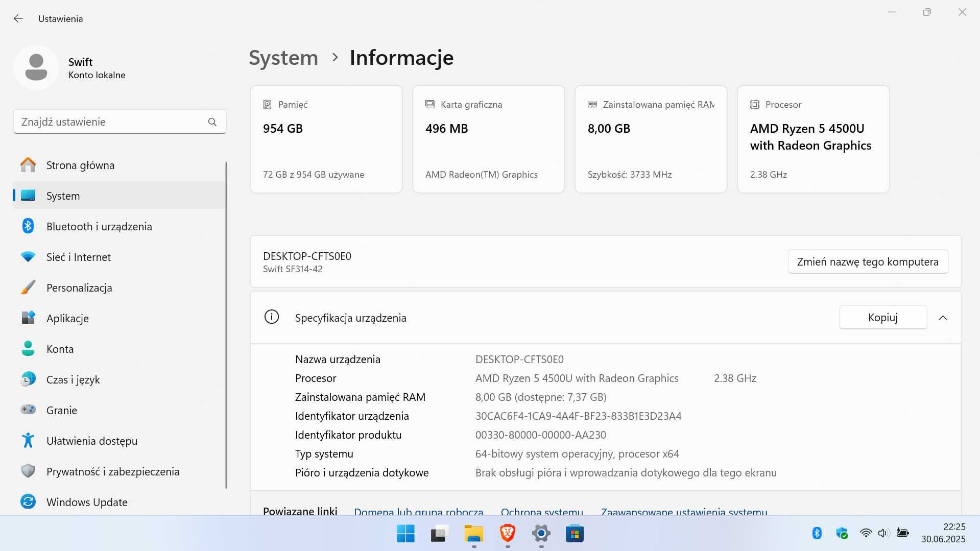Click 64-bitowy system operacyjny value
The image size is (980, 551).
point(577,454)
